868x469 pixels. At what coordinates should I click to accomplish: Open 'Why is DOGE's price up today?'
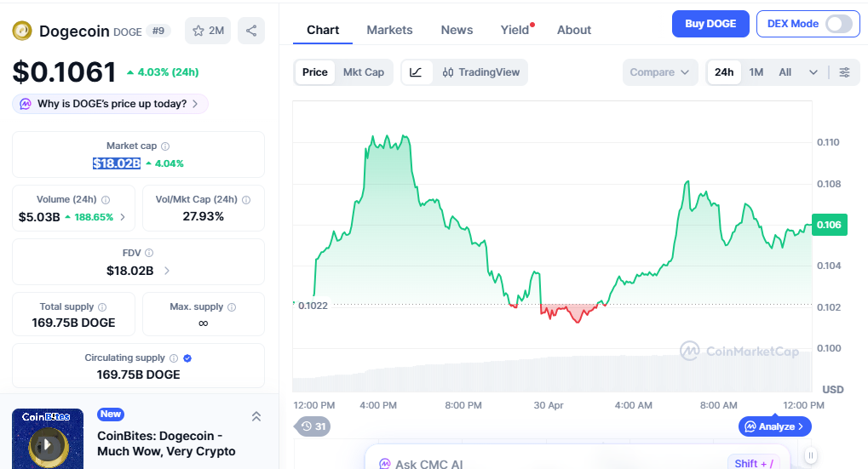110,104
